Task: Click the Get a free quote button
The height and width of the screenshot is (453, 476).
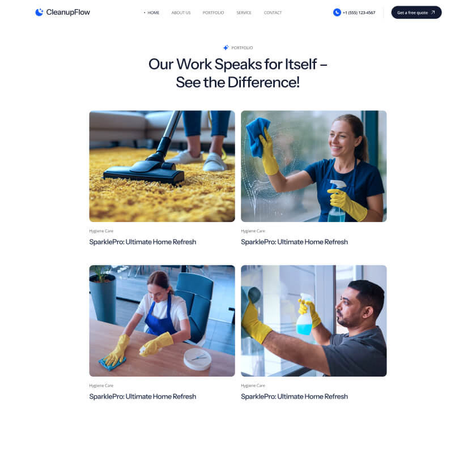Action: [416, 12]
